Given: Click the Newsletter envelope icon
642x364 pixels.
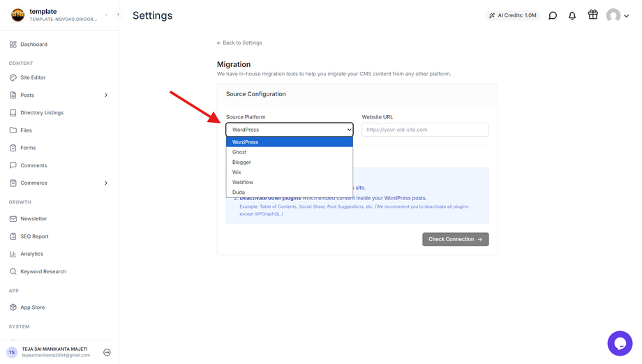Looking at the screenshot, I should (x=13, y=219).
